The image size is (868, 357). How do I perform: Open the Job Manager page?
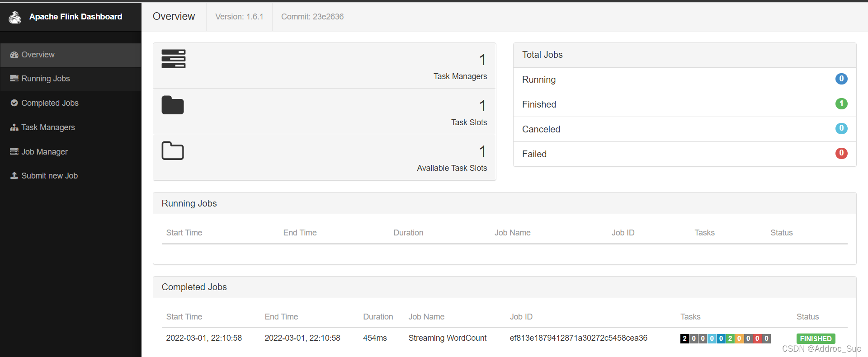(x=71, y=152)
